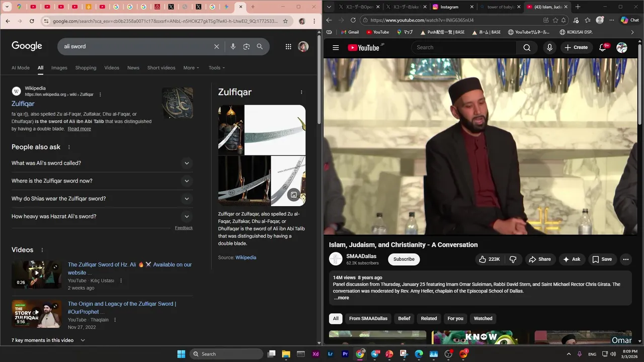Bookmark the Google page with star
Screen dimensions: 644x362
pyautogui.click(x=285, y=21)
